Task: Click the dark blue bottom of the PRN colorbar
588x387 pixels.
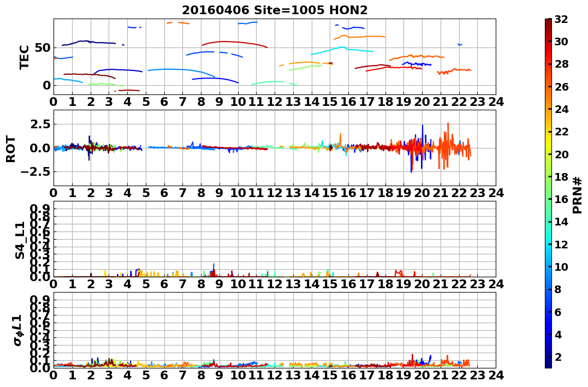Action: tap(548, 364)
